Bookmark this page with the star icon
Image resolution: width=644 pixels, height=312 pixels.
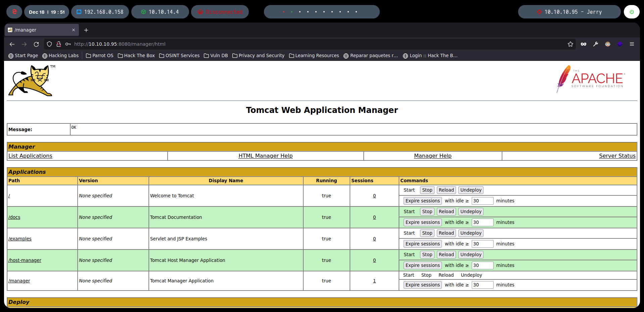pos(570,44)
